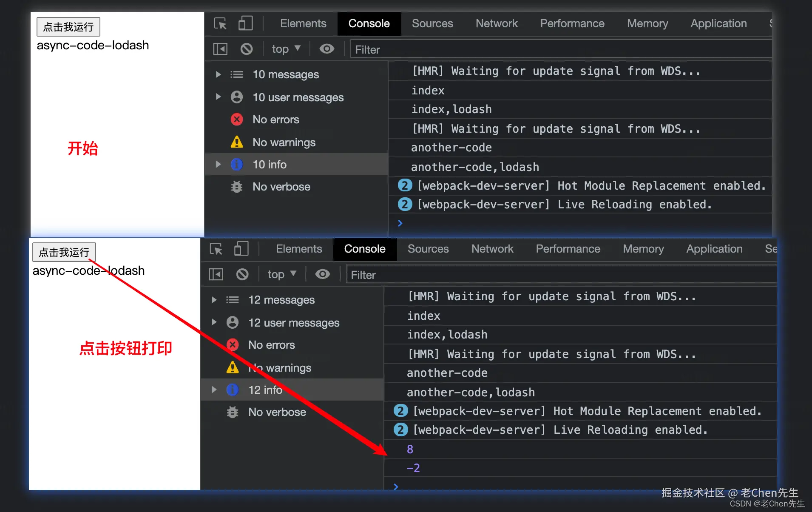Click verbose bug icon in top sidebar
This screenshot has width=812, height=512.
click(237, 187)
